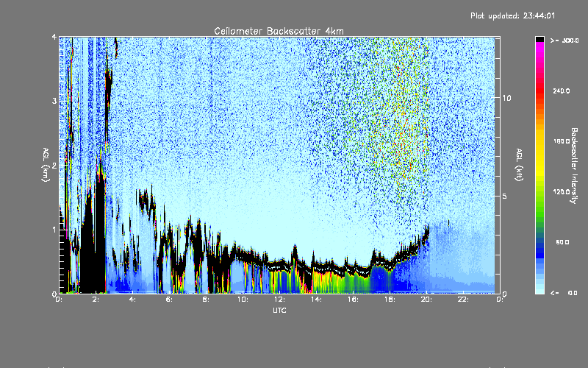This screenshot has height=368, width=588.
Task: Click the '1' km tick on left axis
Action: (x=54, y=230)
